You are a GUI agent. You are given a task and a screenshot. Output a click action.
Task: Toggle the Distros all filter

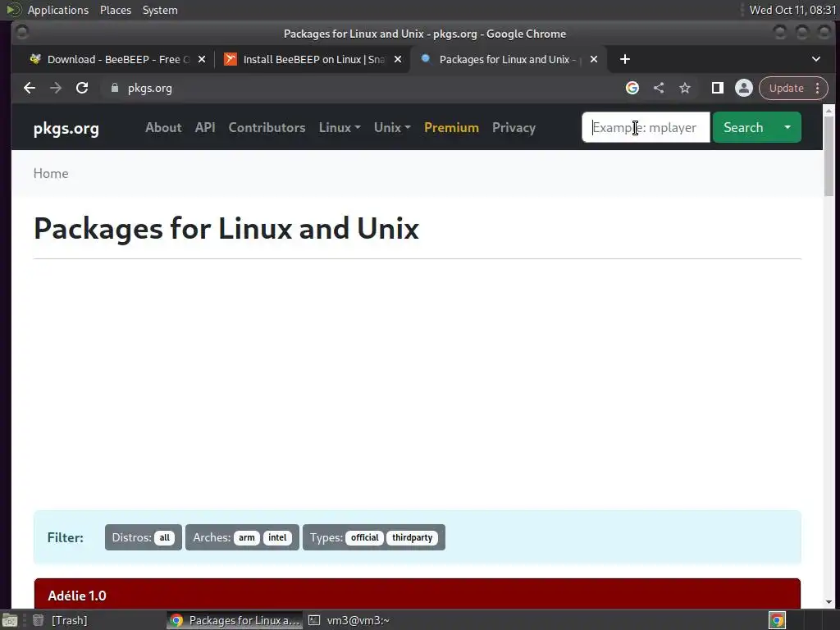click(x=164, y=537)
